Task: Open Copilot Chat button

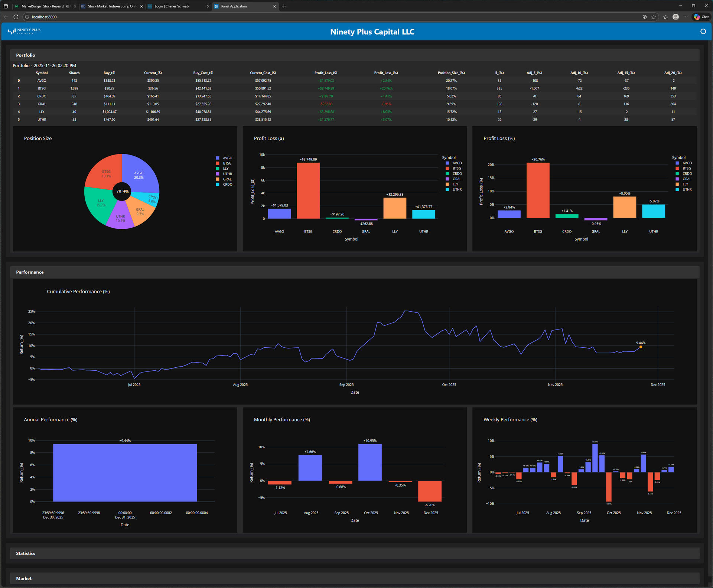Action: pos(701,17)
